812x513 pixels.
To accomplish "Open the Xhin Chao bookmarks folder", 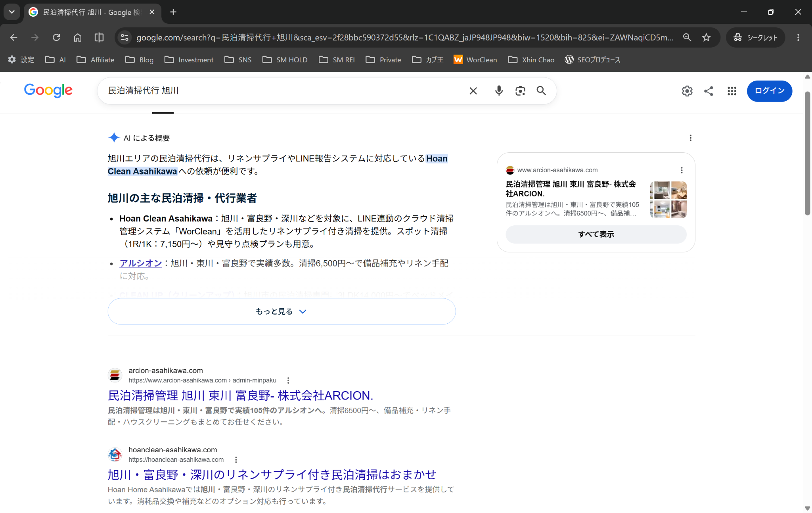I will pyautogui.click(x=531, y=60).
